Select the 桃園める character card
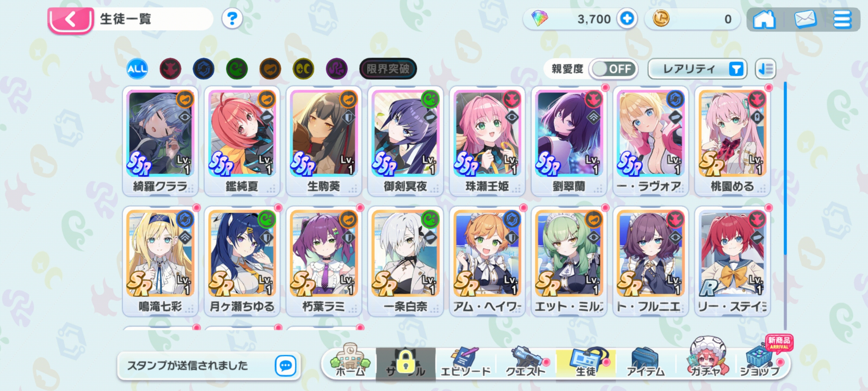 (x=732, y=141)
